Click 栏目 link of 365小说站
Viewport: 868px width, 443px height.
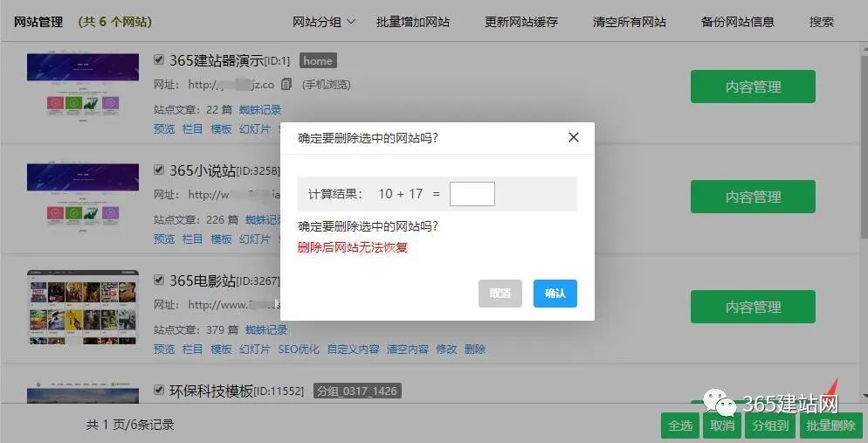[x=192, y=239]
